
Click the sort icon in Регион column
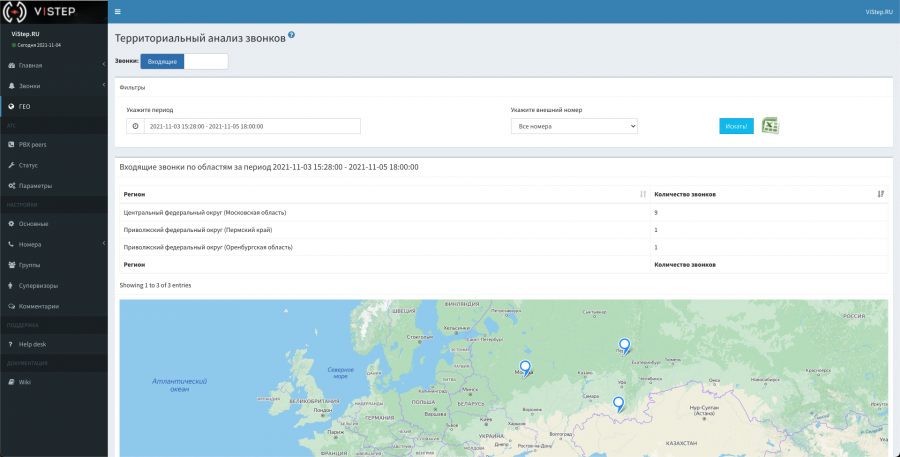pyautogui.click(x=642, y=194)
